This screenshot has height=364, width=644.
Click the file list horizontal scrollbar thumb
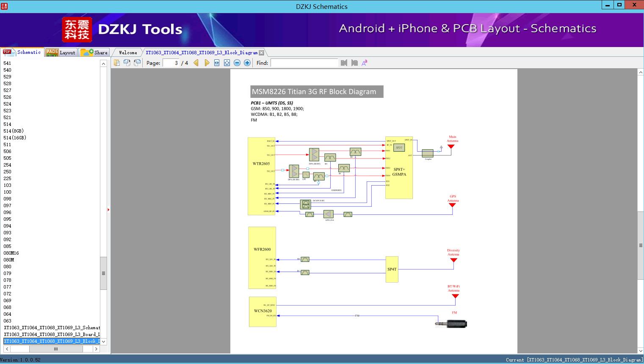56,349
